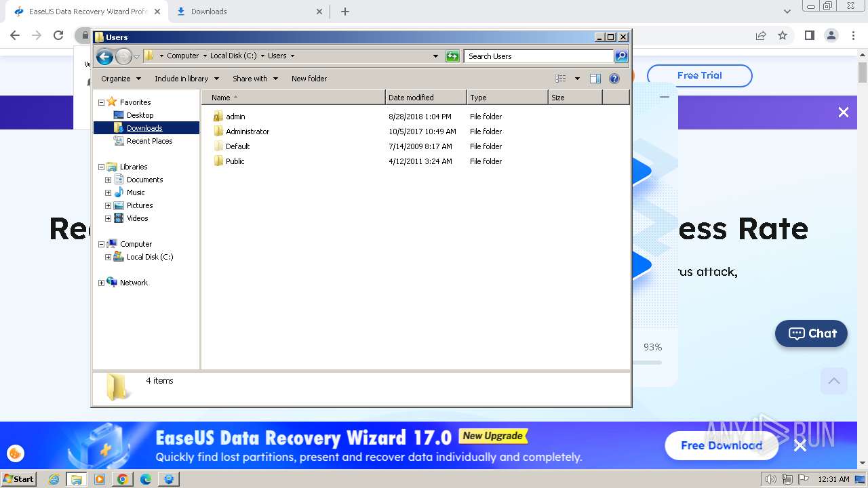Close the purple banner with X
The height and width of the screenshot is (488, 868).
843,113
